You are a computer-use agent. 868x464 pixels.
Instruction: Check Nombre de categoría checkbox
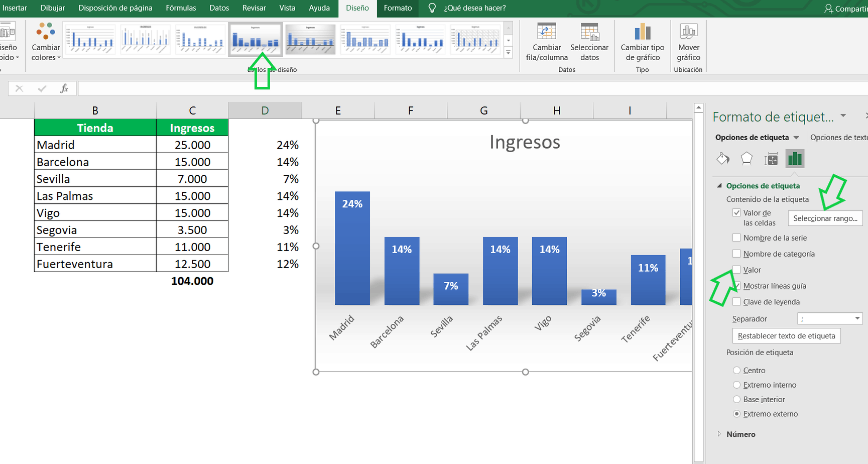pyautogui.click(x=736, y=254)
